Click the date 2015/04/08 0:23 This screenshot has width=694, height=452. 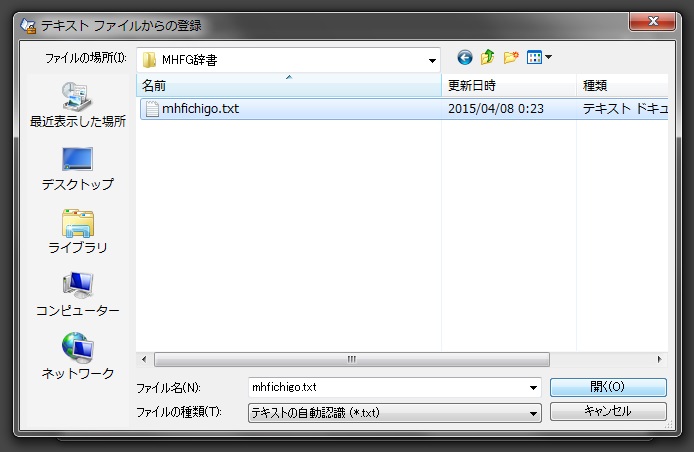pyautogui.click(x=496, y=109)
